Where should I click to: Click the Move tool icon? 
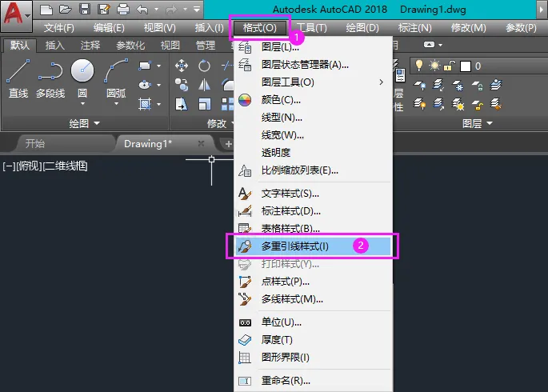pos(182,66)
